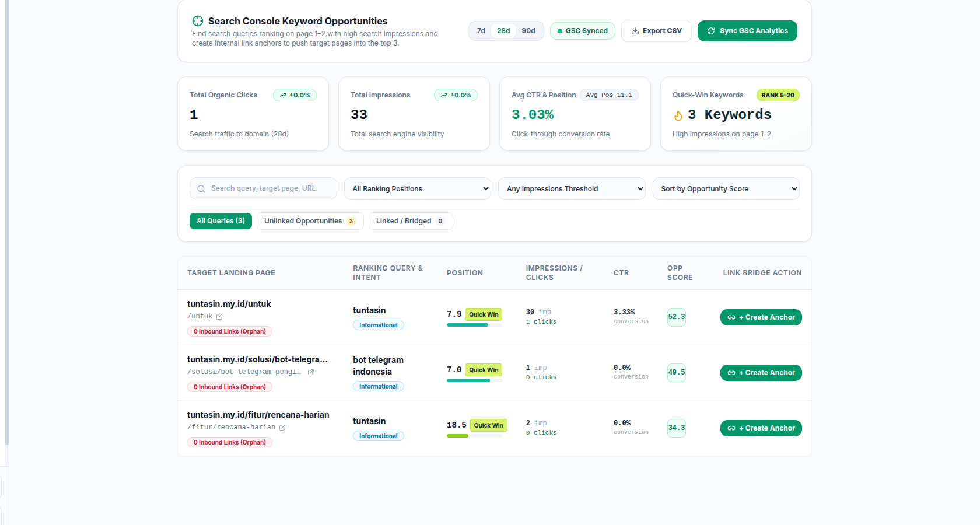980x525 pixels.
Task: Select the 90d time range
Action: pos(528,31)
